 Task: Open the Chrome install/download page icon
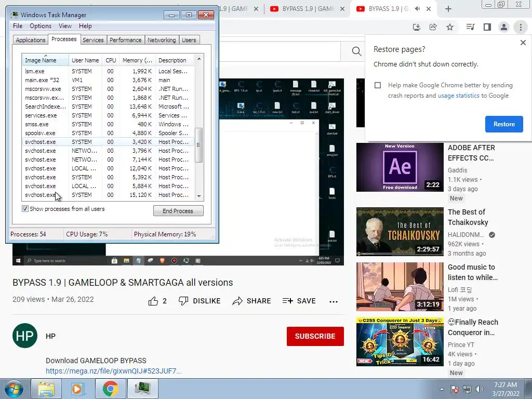pyautogui.click(x=416, y=27)
